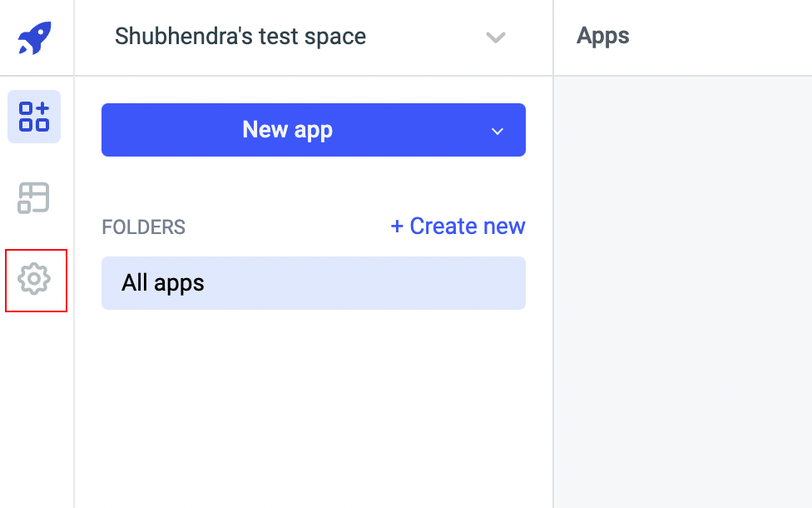Click the plus sign before Create new
Viewport: 812px width, 508px height.
[x=397, y=227]
